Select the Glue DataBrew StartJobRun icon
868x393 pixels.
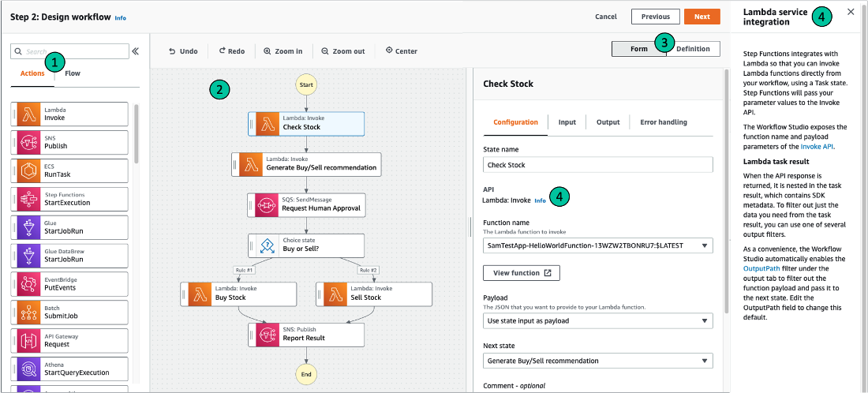tap(28, 255)
